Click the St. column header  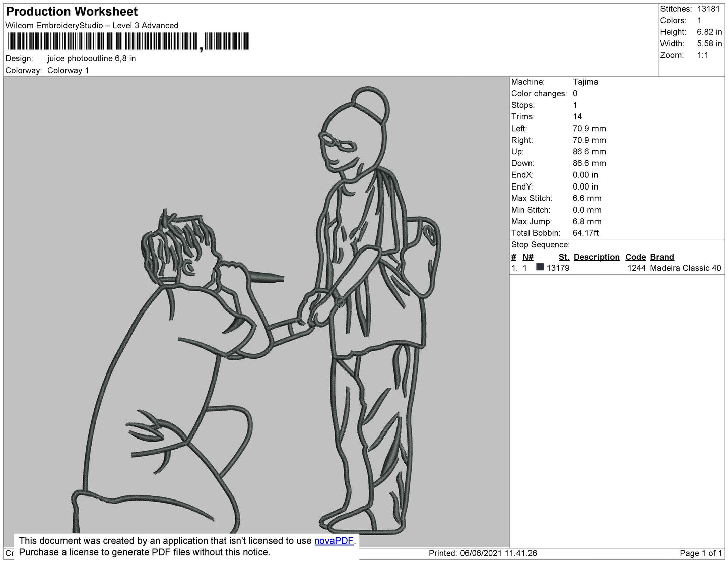coord(564,257)
